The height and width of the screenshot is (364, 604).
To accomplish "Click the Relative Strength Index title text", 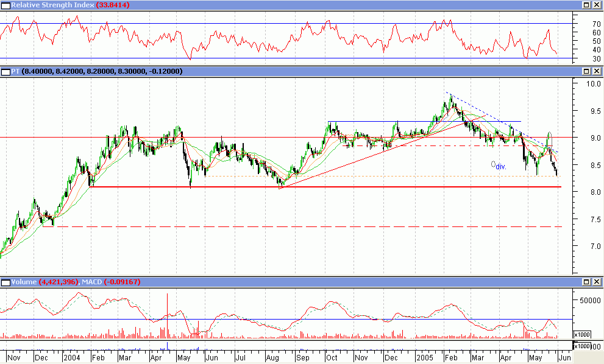I will pyautogui.click(x=53, y=5).
